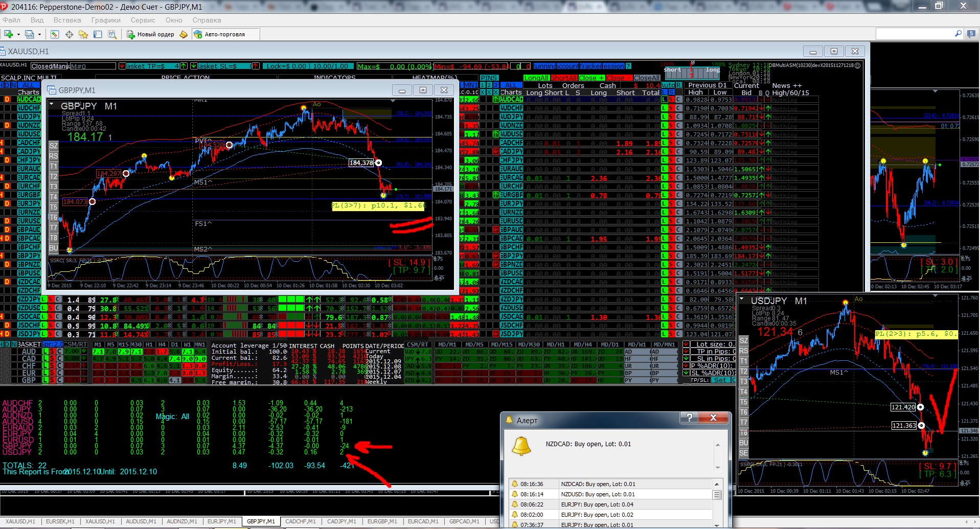Click the SZ button on USDJPY chart

pos(743,340)
